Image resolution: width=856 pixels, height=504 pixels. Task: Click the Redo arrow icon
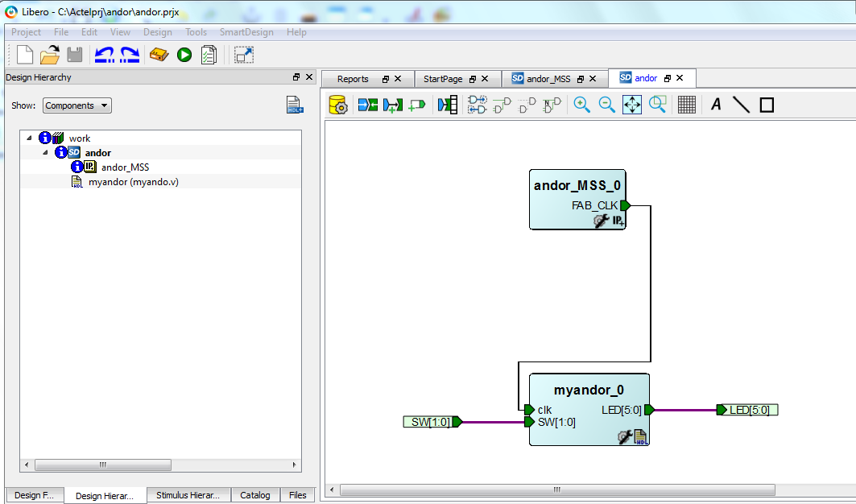pyautogui.click(x=130, y=55)
